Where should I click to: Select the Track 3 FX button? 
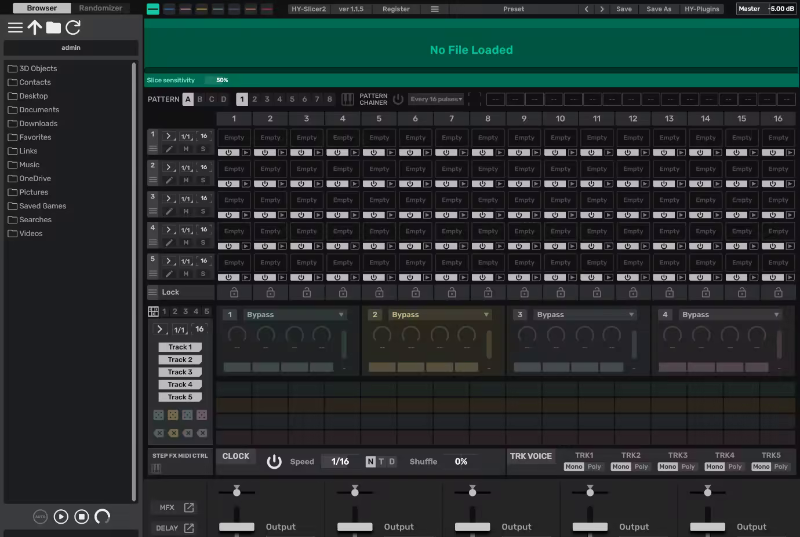(180, 372)
